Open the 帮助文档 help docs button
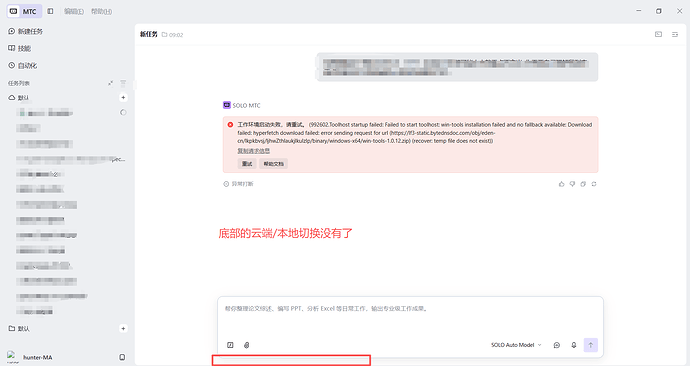 click(273, 164)
